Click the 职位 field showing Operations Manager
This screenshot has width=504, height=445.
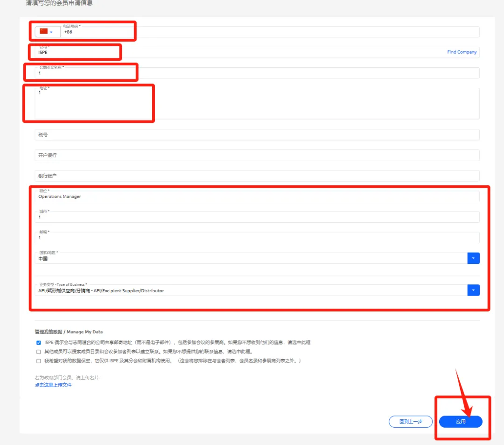[x=257, y=197]
